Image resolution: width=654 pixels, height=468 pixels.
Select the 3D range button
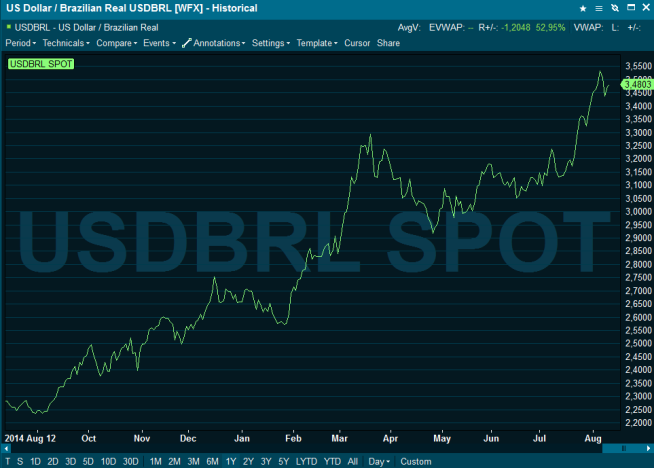(x=70, y=461)
